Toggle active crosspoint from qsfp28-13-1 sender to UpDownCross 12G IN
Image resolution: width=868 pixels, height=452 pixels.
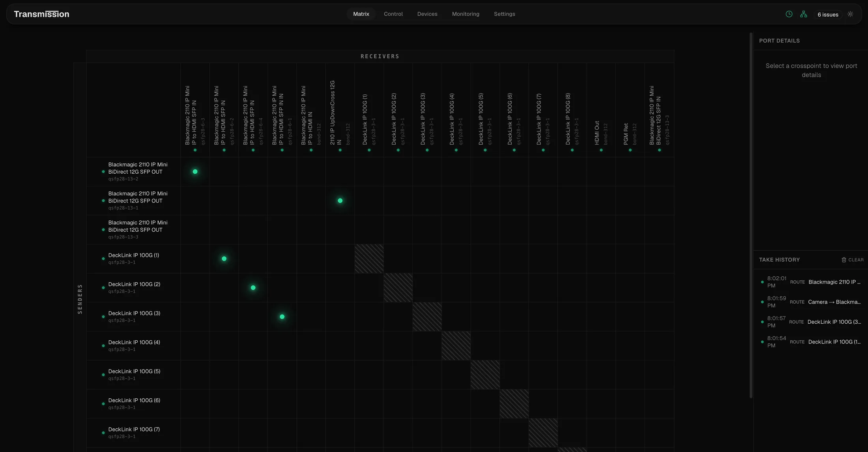tap(340, 201)
